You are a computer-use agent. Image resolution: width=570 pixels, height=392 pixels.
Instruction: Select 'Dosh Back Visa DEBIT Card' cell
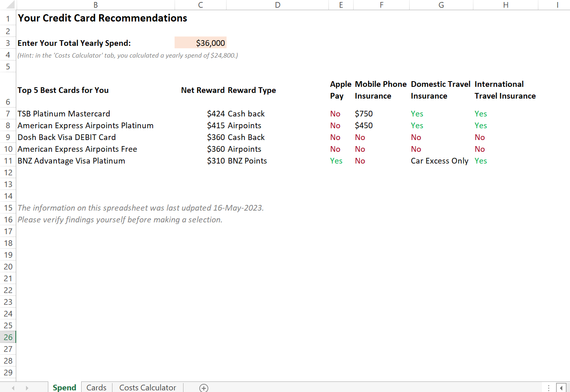point(67,137)
